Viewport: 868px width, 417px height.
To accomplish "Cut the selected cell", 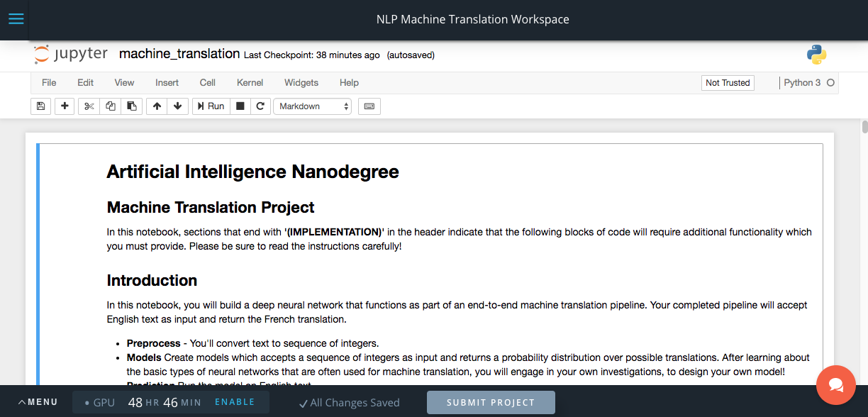I will pyautogui.click(x=88, y=106).
